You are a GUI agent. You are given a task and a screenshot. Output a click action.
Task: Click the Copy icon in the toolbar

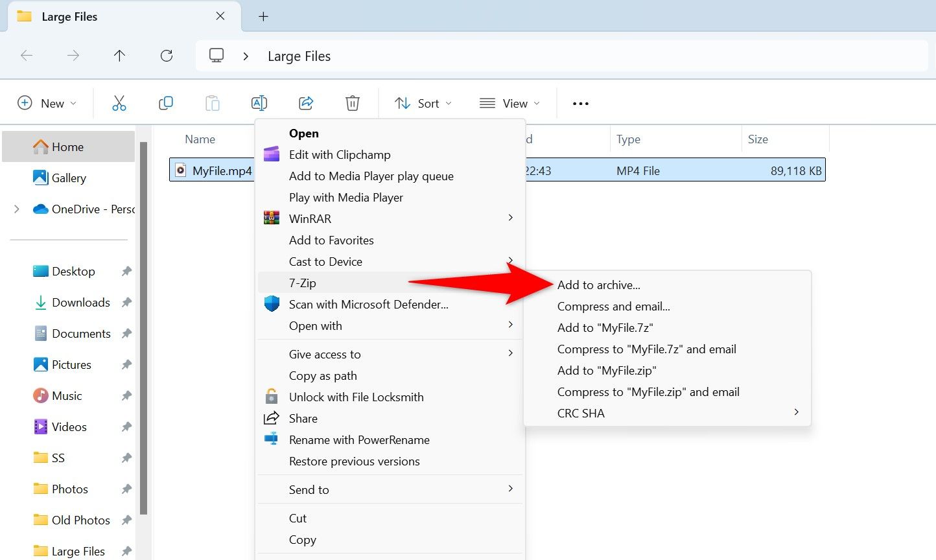(165, 102)
